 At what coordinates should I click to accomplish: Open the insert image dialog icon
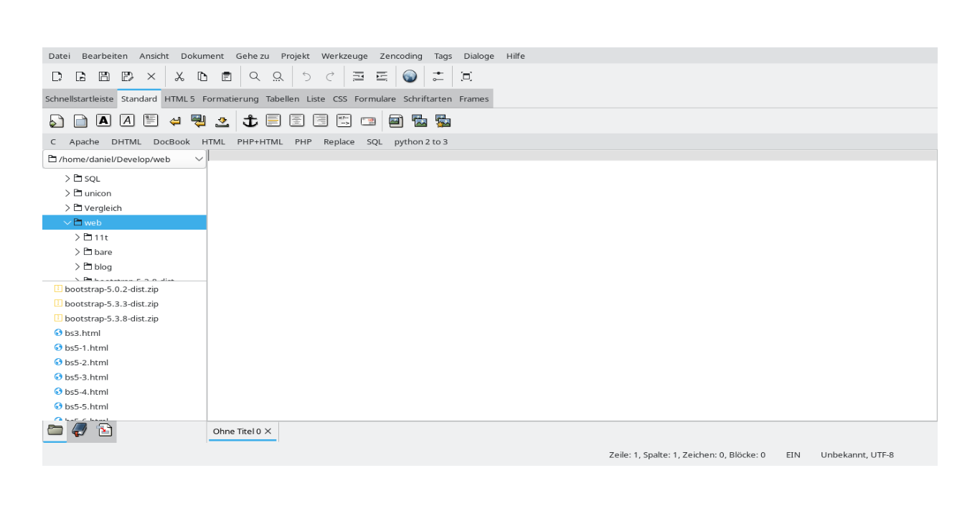[395, 121]
